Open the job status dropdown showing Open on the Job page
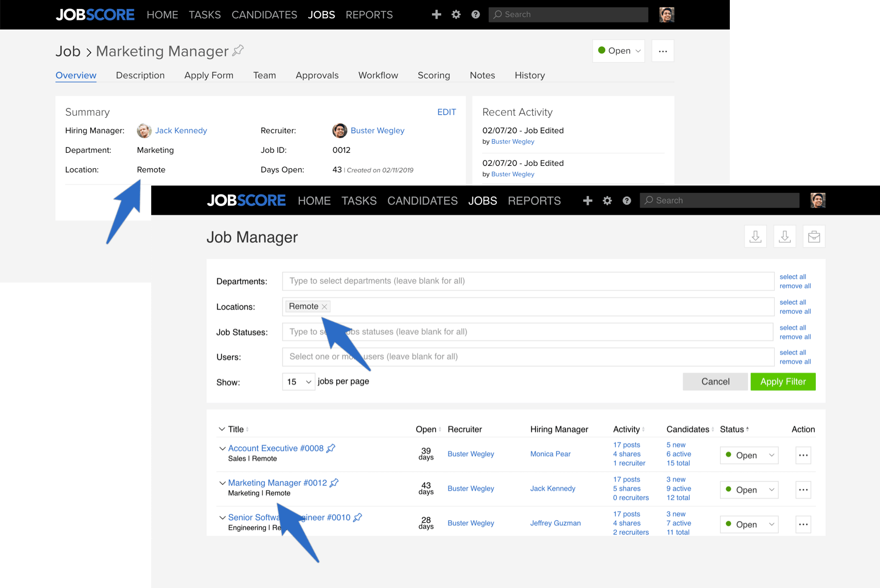 [x=619, y=51]
